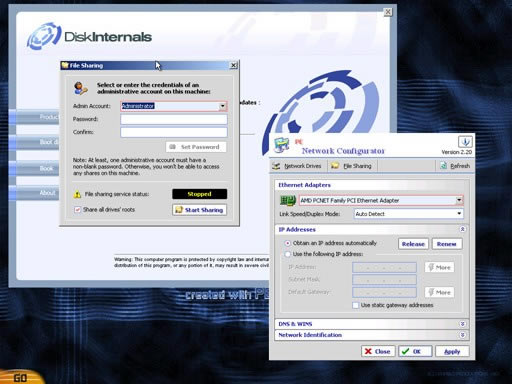Click the Subnet Mask input field
This screenshot has height=384, width=512.
coord(384,280)
